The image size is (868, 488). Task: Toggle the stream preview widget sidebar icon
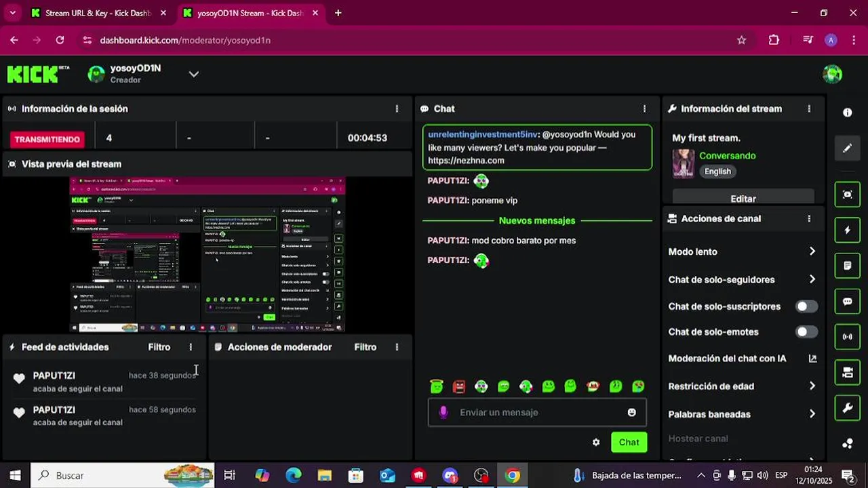(847, 195)
